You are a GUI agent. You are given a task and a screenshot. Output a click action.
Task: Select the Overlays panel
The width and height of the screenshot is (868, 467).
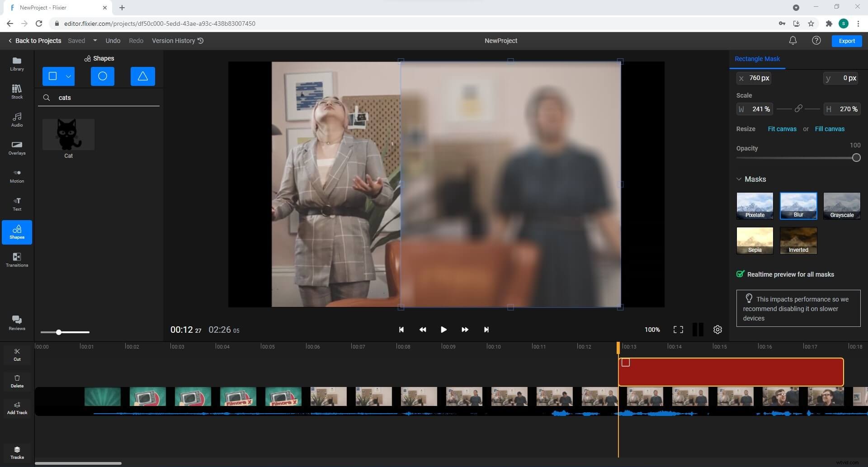pos(17,148)
